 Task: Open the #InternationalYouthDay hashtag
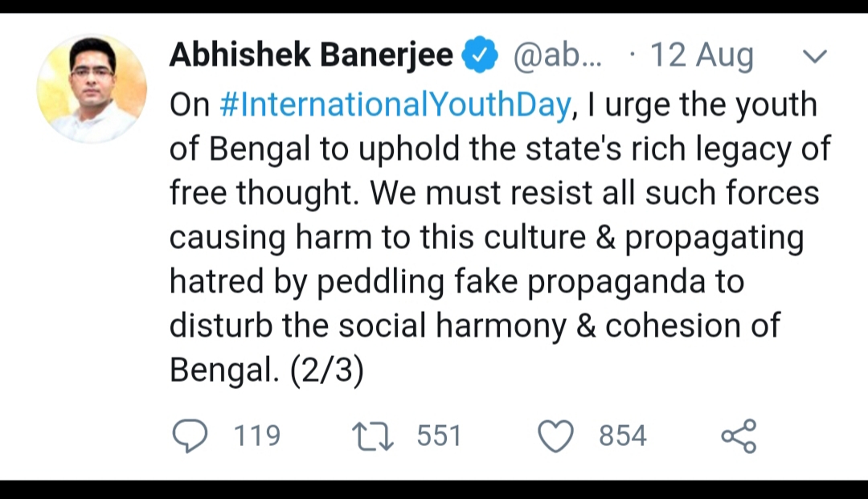[x=394, y=105]
